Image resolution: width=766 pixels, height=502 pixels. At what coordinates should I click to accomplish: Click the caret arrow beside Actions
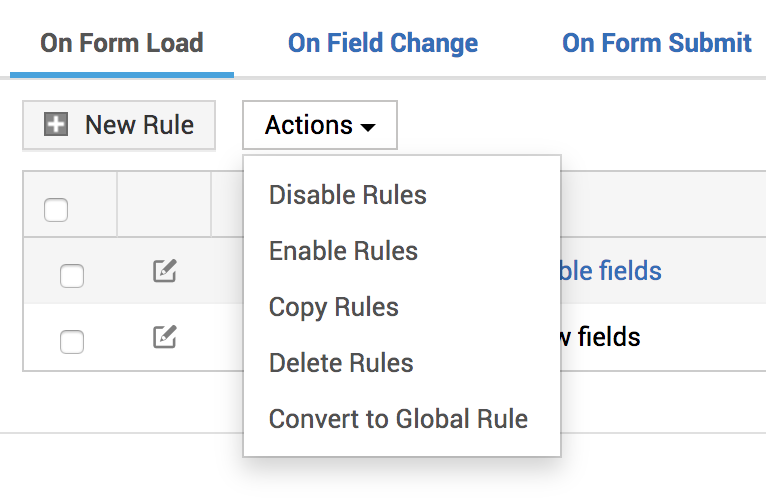(x=368, y=128)
